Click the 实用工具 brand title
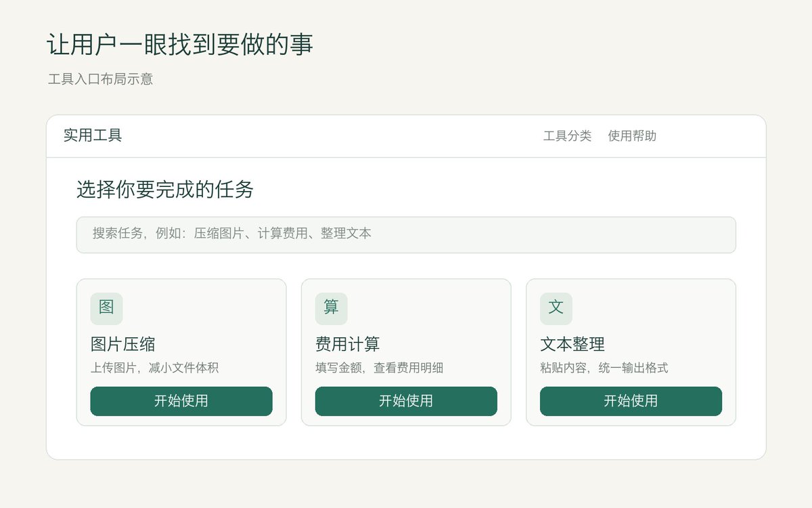The image size is (812, 508). click(x=93, y=135)
